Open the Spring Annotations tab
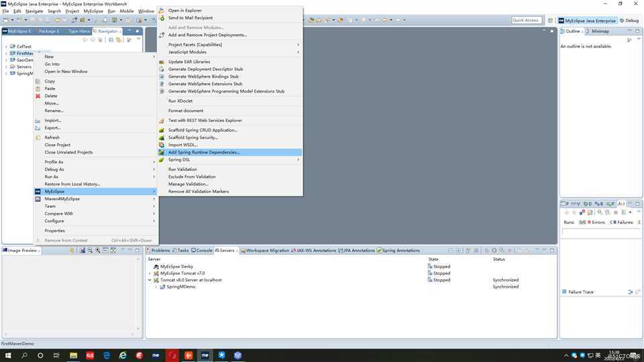This screenshot has height=362, width=644. click(x=398, y=250)
